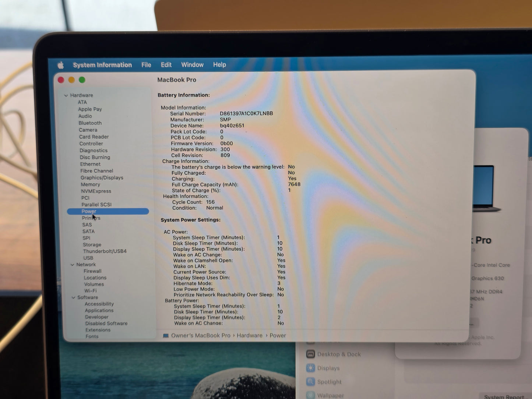532x399 pixels.
Task: Select USB in the sidebar
Action: (88, 258)
